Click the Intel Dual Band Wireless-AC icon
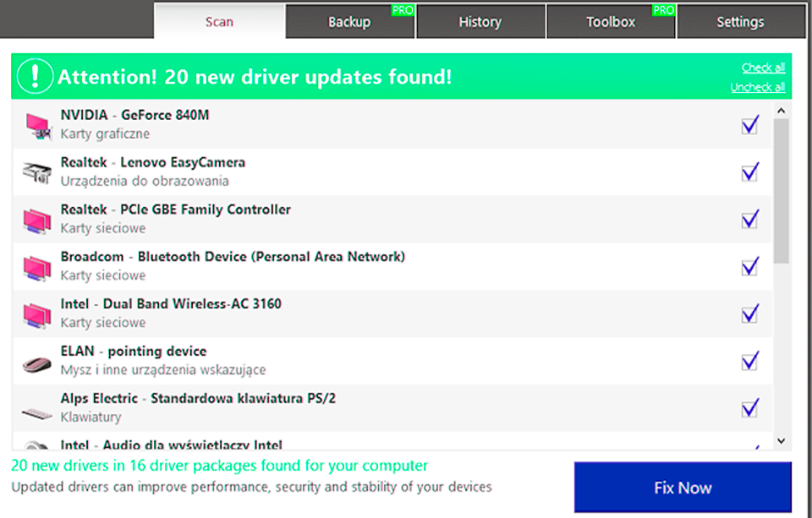Viewport: 812px width, 518px height. pyautogui.click(x=37, y=314)
